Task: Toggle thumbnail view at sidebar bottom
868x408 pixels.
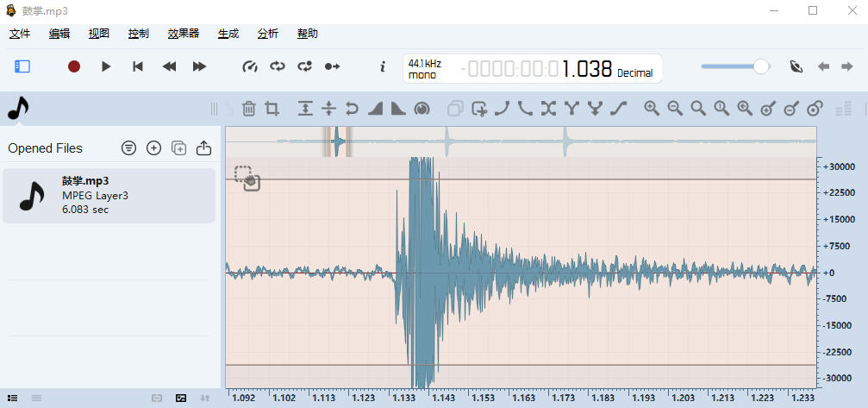Action: click(x=181, y=399)
